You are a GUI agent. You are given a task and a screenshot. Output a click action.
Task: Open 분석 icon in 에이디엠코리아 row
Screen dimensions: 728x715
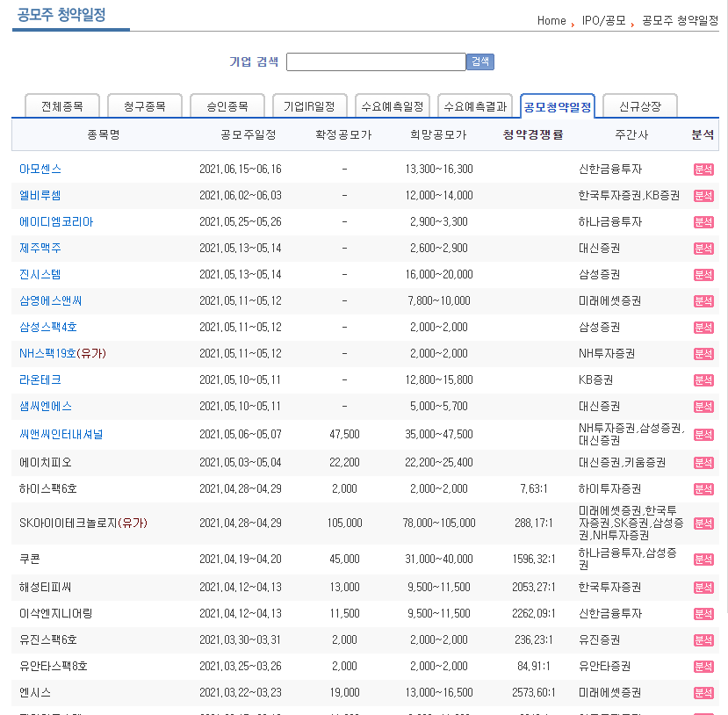pos(703,222)
